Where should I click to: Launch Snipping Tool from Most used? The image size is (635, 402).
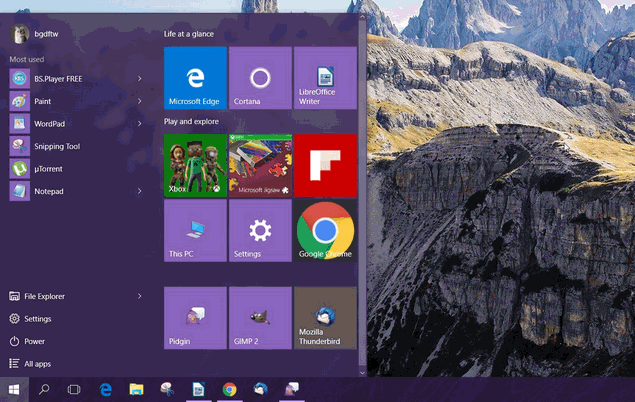click(77, 146)
